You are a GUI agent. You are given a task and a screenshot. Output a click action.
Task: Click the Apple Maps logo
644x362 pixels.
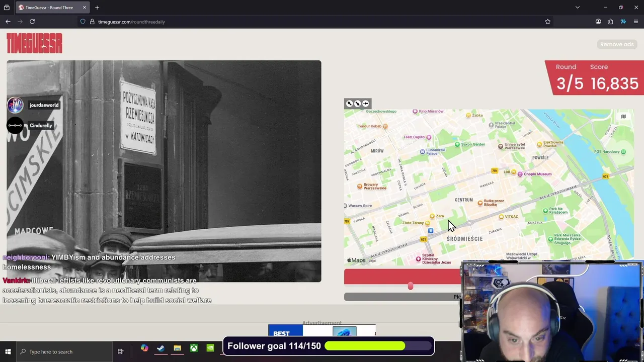tap(356, 260)
